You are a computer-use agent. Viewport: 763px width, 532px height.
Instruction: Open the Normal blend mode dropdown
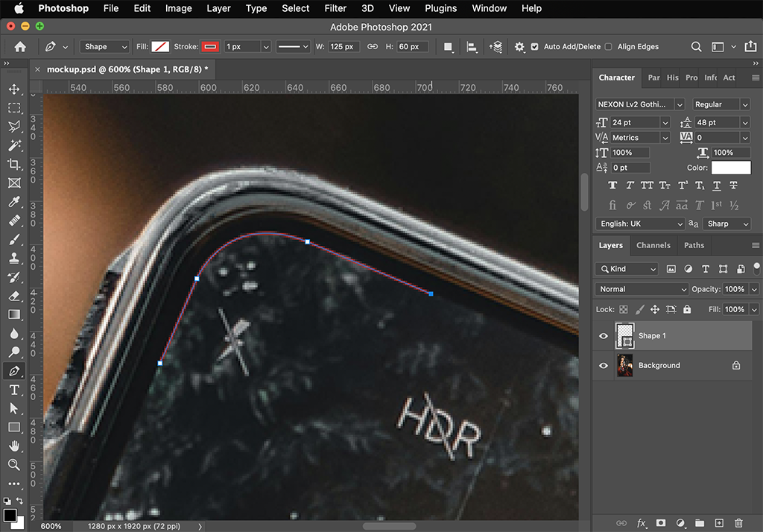click(642, 289)
